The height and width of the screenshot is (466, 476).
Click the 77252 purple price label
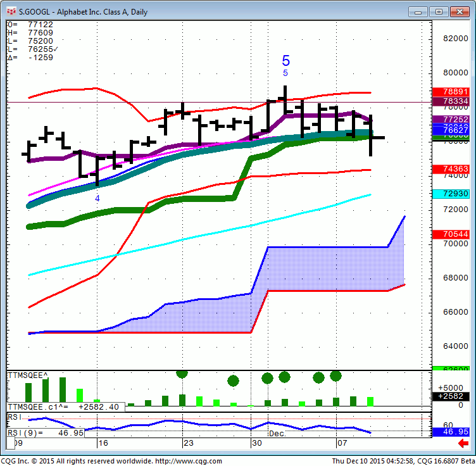pyautogui.click(x=451, y=119)
